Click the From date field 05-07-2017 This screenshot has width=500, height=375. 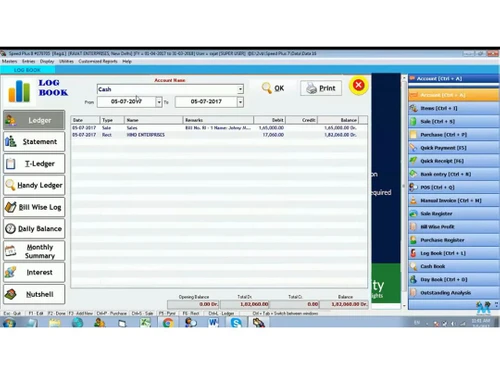click(x=126, y=102)
